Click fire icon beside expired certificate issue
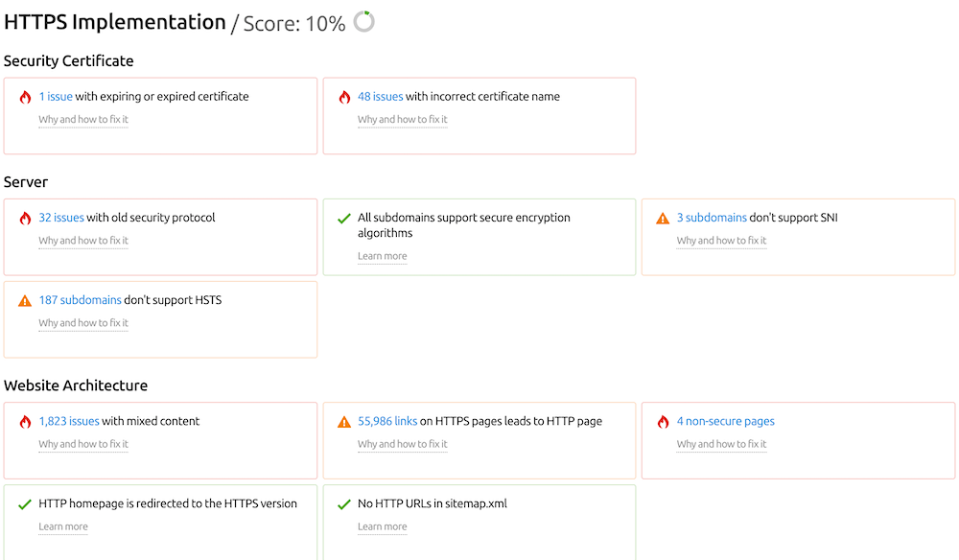This screenshot has width=959, height=560. pos(25,97)
